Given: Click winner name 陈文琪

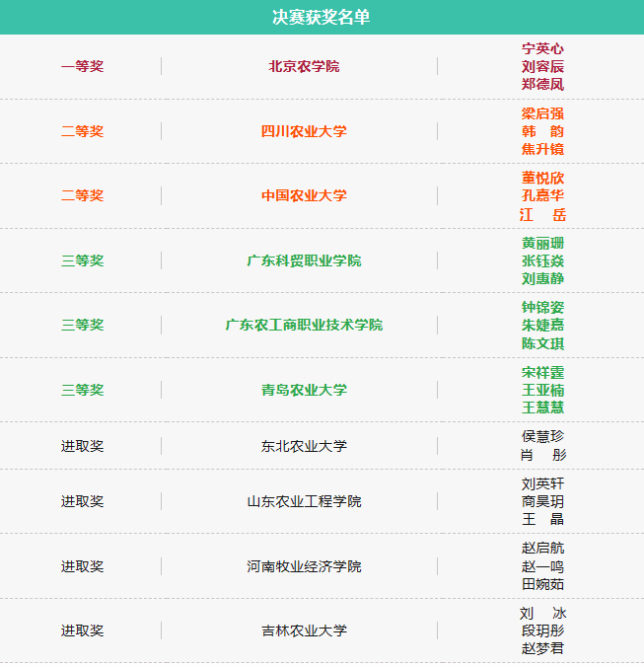Looking at the screenshot, I should pos(542,343).
